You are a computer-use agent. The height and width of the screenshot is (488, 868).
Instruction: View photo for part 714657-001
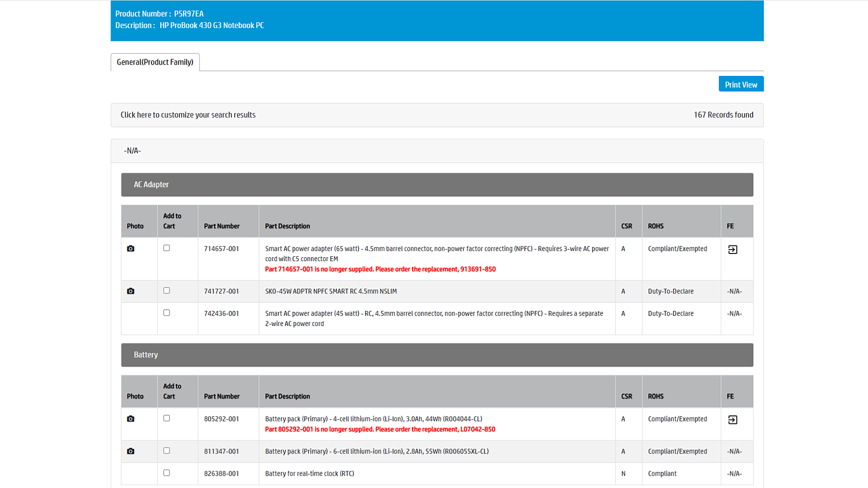pos(131,249)
